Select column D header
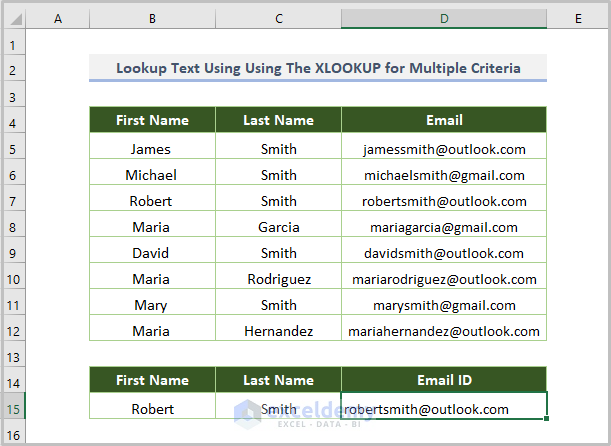 (x=444, y=19)
